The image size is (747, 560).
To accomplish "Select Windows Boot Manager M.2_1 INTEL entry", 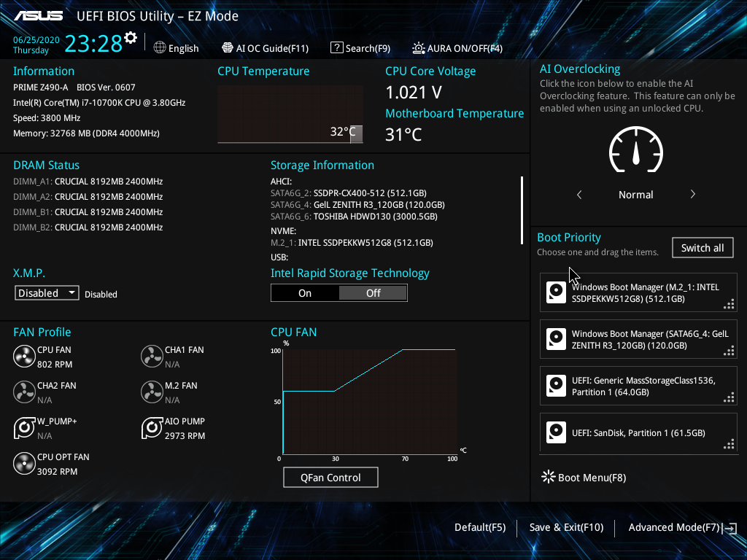I will 638,292.
